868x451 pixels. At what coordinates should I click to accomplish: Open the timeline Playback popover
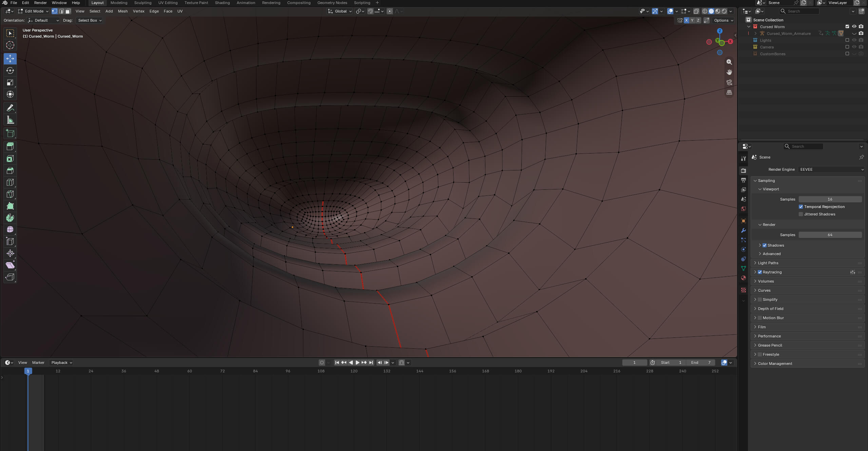pyautogui.click(x=61, y=363)
